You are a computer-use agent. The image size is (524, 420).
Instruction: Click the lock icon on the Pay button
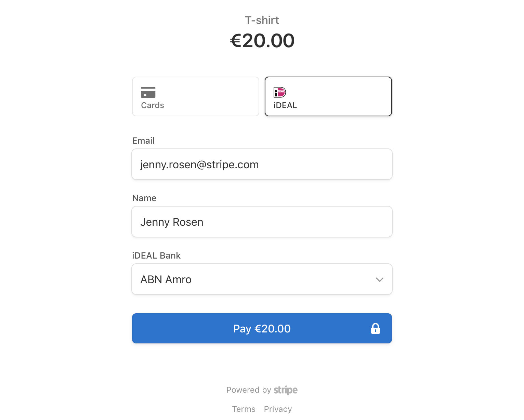[x=375, y=328]
